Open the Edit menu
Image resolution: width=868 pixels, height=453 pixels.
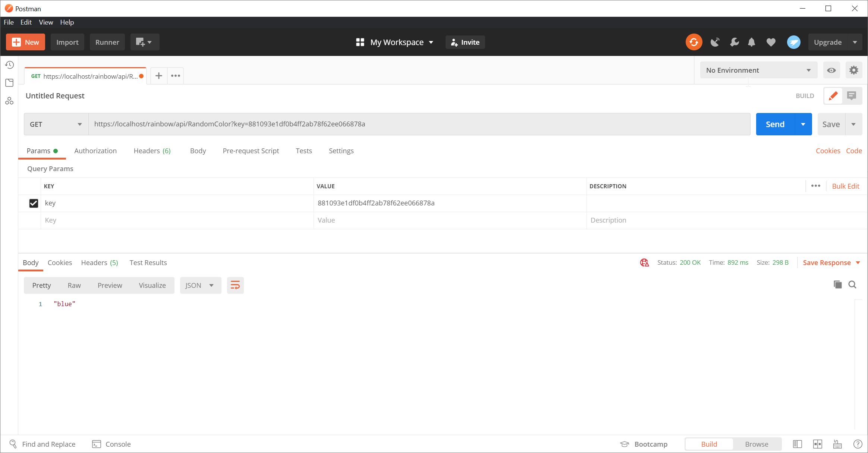coord(26,22)
